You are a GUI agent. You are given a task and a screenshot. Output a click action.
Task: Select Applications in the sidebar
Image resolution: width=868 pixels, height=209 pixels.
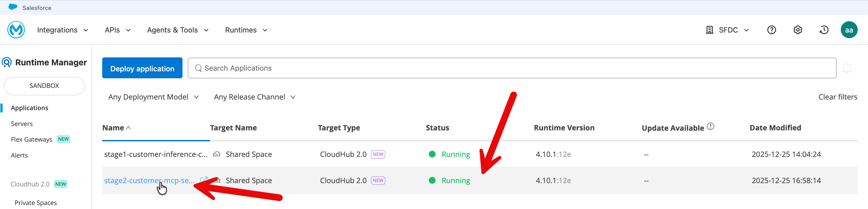[x=30, y=108]
